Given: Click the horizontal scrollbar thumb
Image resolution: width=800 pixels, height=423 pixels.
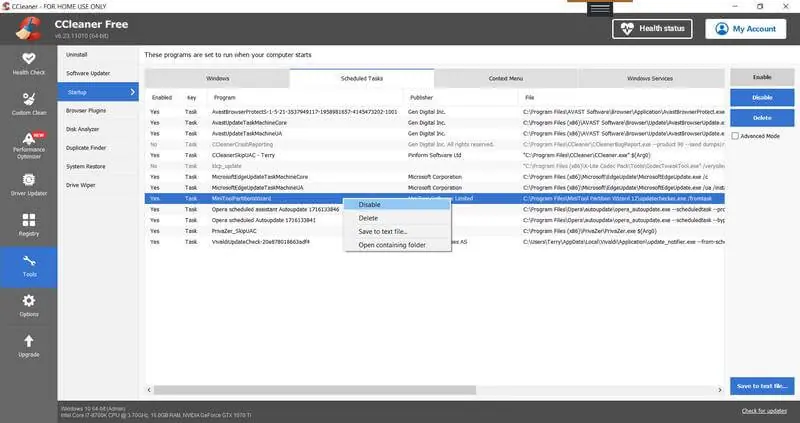Looking at the screenshot, I should (x=315, y=390).
